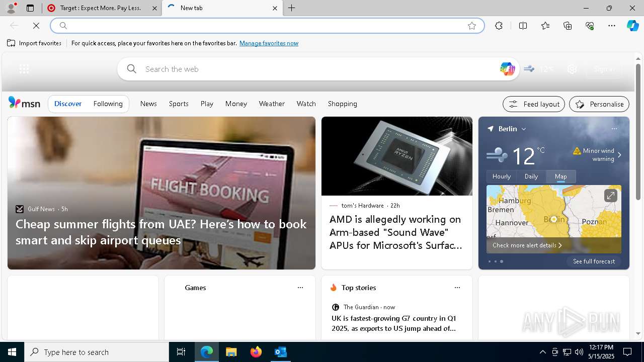Open the Sports menu item

point(179,104)
